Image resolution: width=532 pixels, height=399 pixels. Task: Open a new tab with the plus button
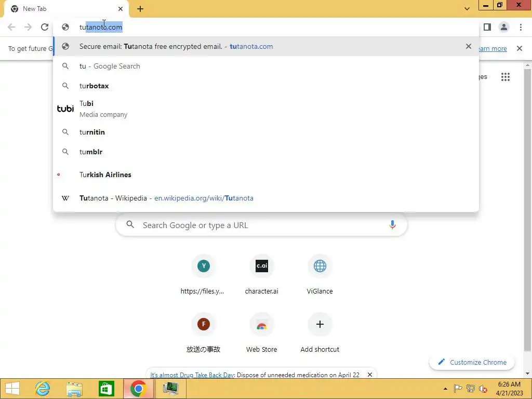140,9
